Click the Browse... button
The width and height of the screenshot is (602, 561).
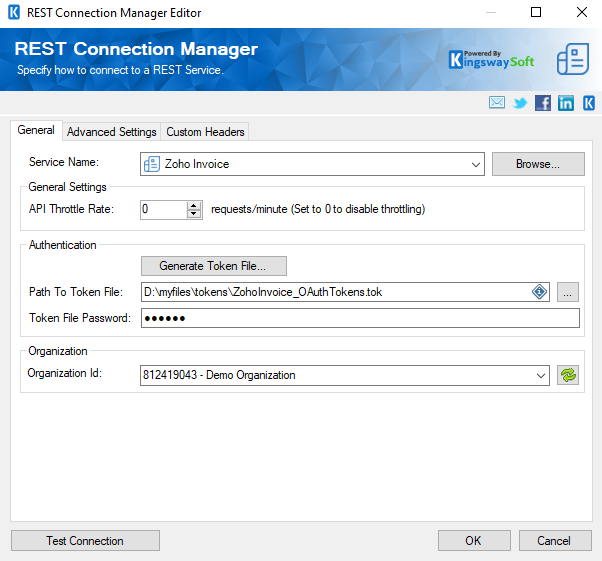click(x=538, y=164)
